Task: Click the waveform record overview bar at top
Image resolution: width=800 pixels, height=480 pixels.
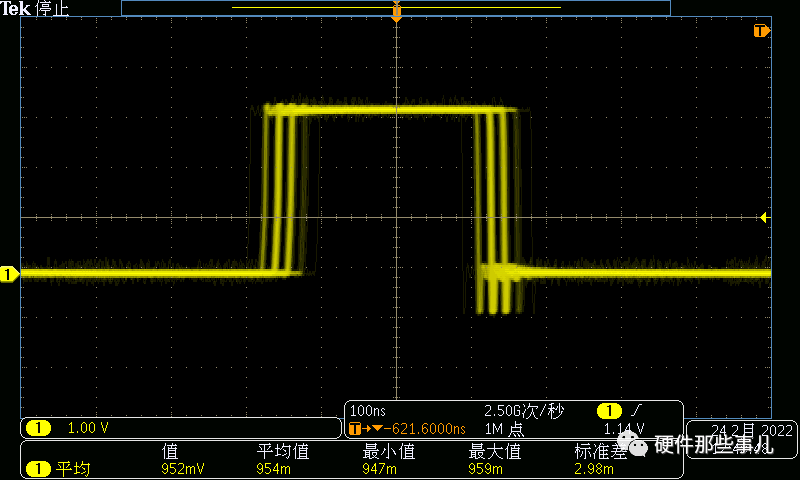Action: point(395,7)
